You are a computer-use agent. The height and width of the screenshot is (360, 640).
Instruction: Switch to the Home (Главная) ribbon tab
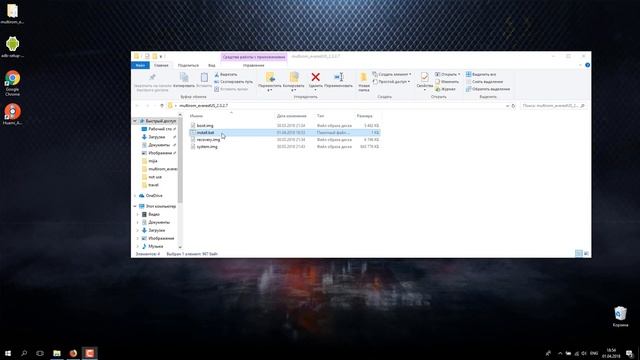(x=161, y=65)
